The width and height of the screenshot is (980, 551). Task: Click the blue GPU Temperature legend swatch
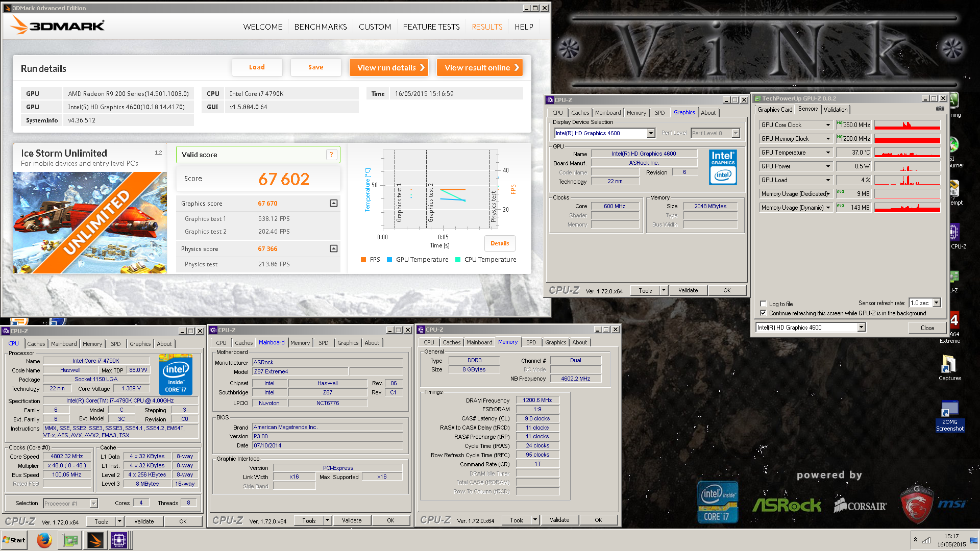pos(389,260)
